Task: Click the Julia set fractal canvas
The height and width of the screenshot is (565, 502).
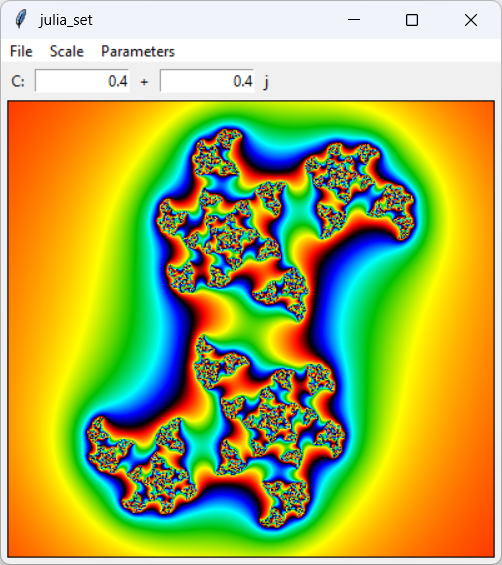Action: tap(251, 329)
